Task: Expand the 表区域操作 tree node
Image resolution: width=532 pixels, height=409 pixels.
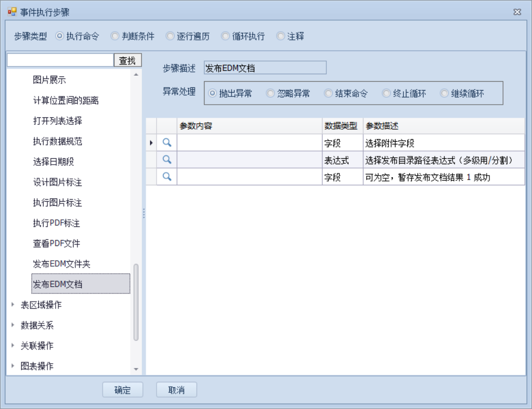Action: click(x=13, y=305)
